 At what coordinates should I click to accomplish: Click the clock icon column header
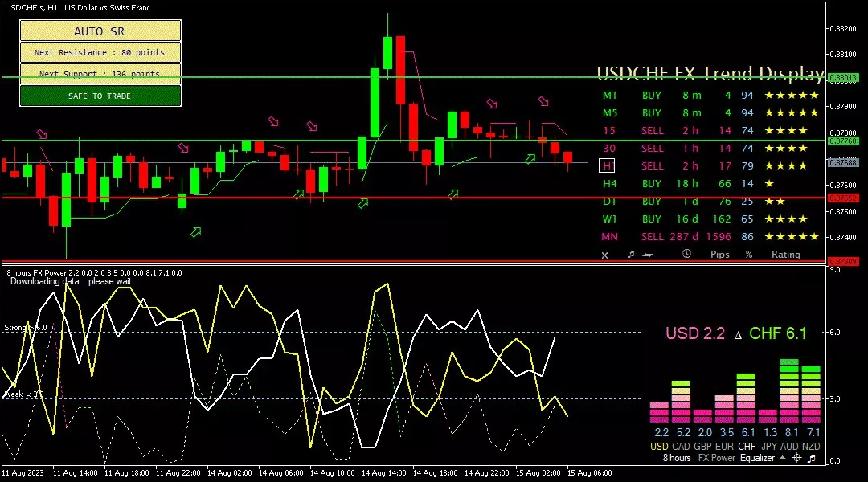click(x=686, y=254)
